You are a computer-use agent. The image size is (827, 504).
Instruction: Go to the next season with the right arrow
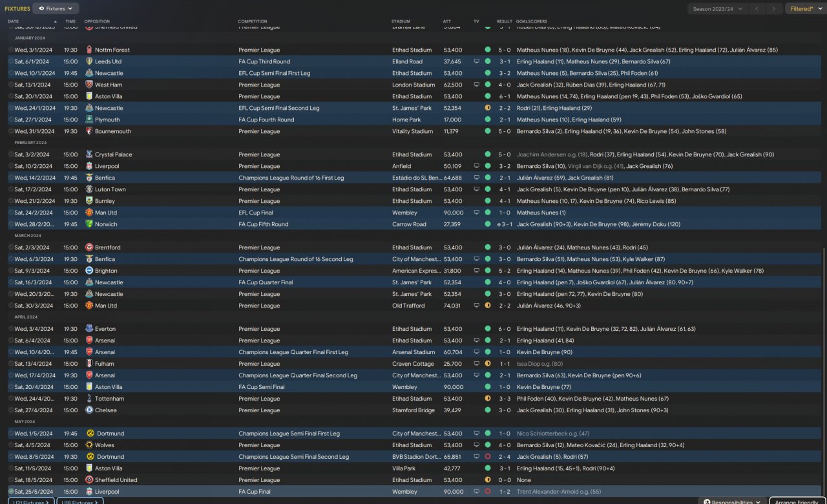pyautogui.click(x=773, y=8)
